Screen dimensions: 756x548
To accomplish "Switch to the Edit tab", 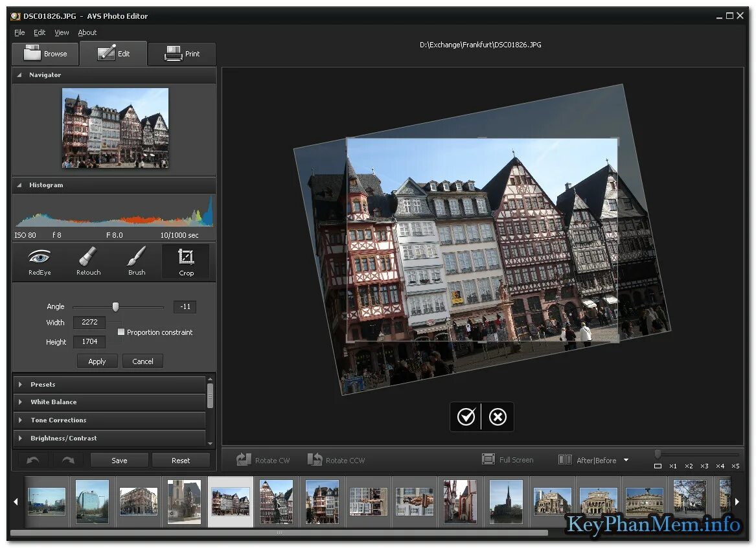I will pyautogui.click(x=113, y=54).
